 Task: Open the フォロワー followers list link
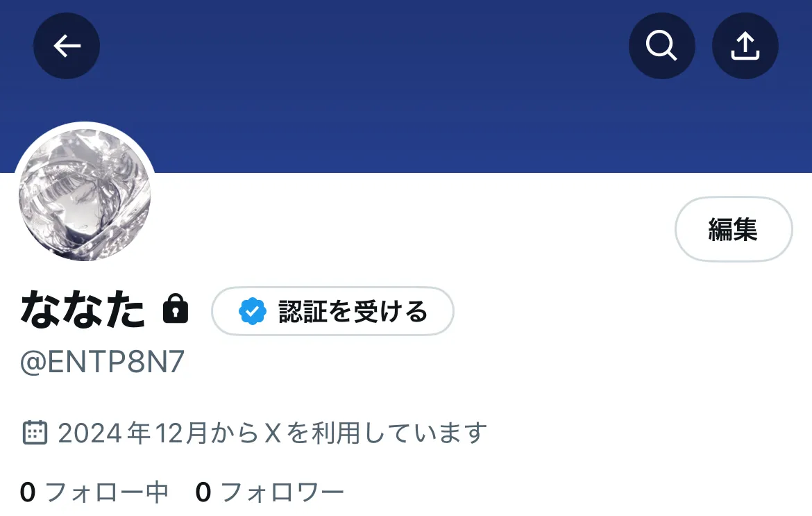282,492
